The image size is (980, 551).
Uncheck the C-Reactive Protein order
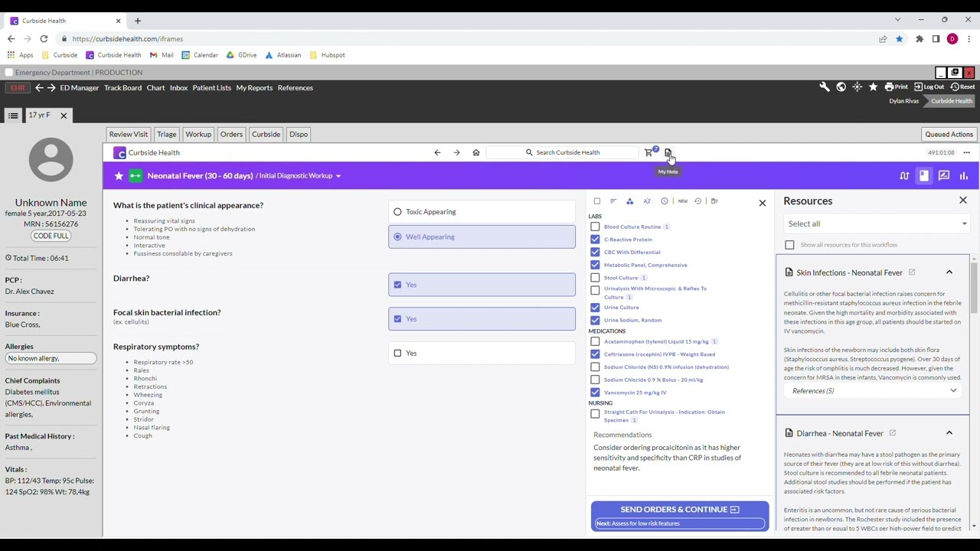click(x=595, y=240)
